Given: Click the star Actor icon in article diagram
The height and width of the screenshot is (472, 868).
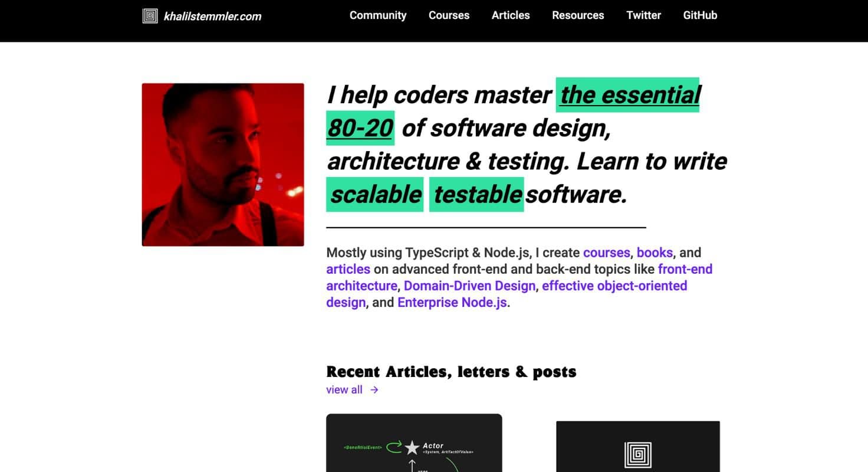Looking at the screenshot, I should coord(412,448).
